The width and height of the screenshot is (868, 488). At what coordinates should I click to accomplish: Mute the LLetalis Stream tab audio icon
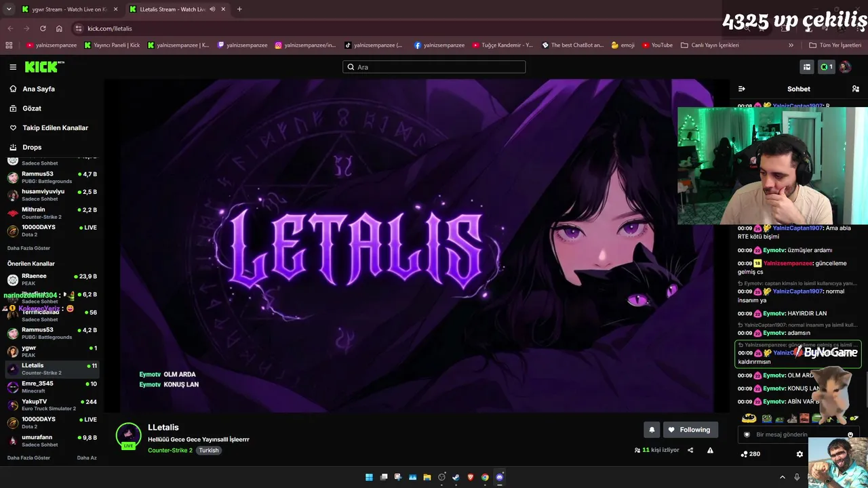click(x=212, y=9)
